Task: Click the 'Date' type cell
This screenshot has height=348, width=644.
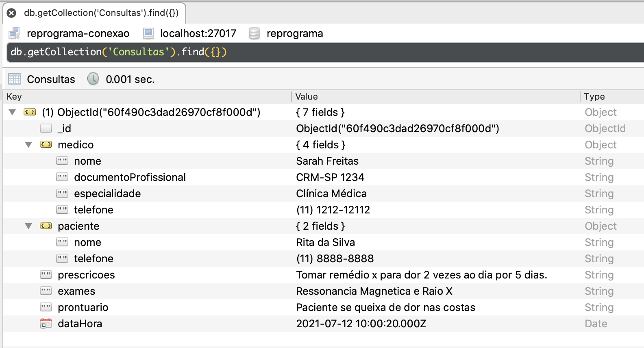Action: tap(596, 324)
